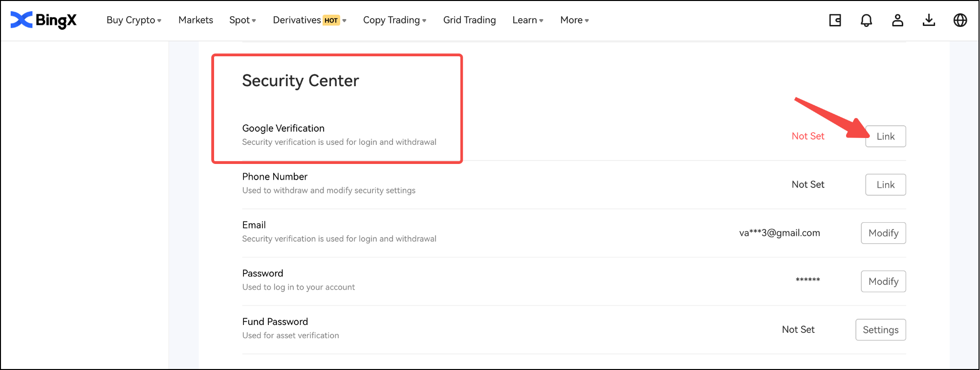Modify the account Password

(x=883, y=281)
